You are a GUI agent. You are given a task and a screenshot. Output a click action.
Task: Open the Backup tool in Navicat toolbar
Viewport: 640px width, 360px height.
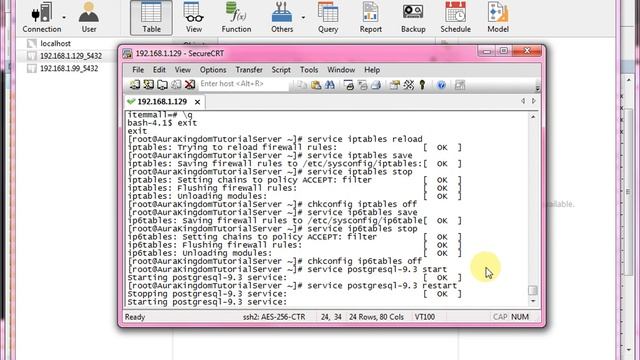click(413, 18)
